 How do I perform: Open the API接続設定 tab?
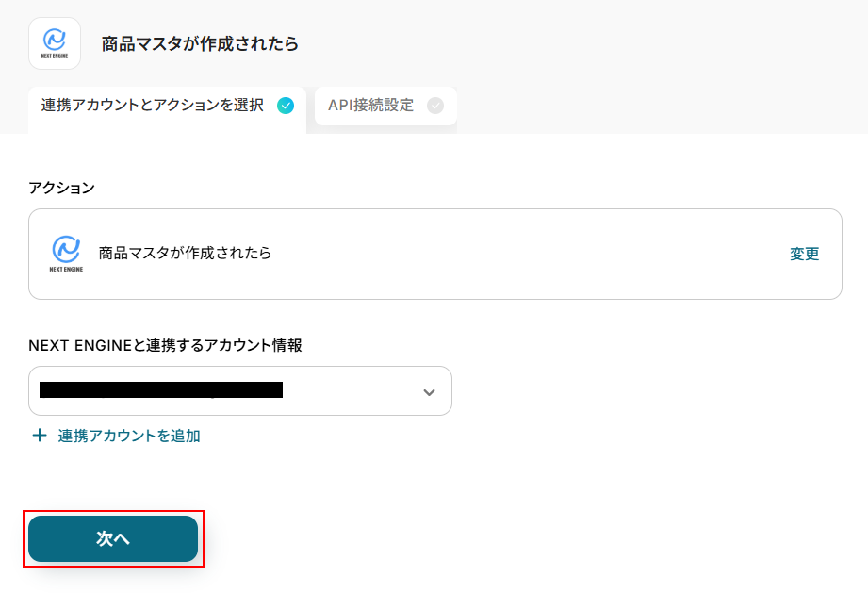[370, 106]
